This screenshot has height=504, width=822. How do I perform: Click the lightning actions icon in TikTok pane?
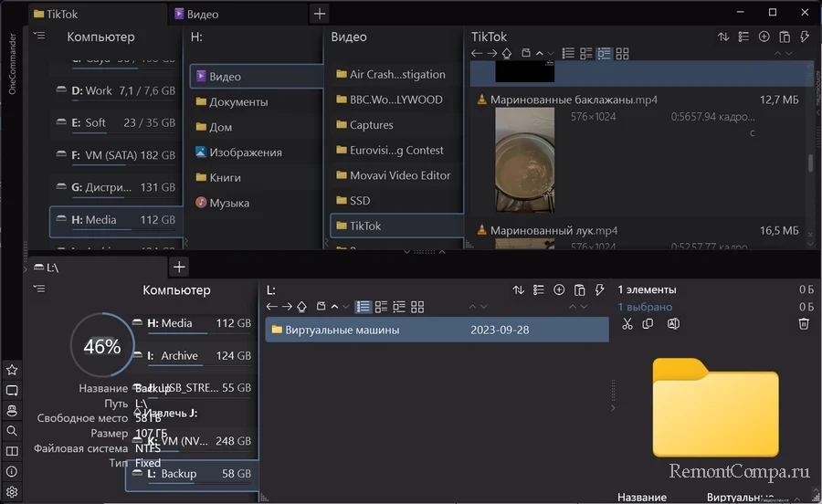pos(805,37)
